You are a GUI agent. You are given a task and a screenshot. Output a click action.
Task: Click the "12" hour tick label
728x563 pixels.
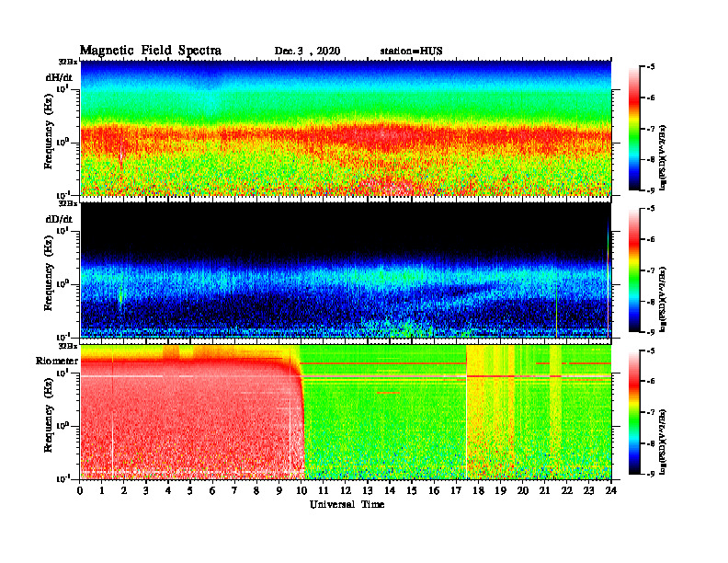tap(346, 490)
